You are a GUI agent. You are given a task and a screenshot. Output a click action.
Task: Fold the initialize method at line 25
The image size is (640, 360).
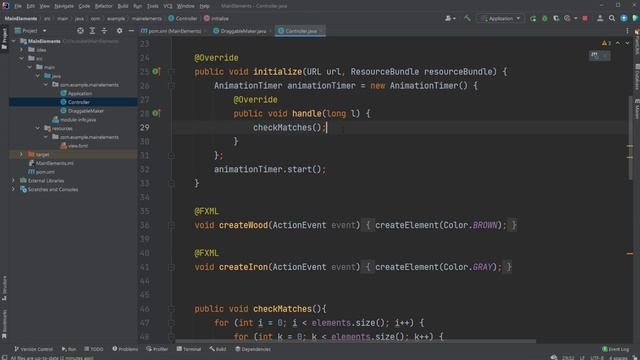pos(171,71)
